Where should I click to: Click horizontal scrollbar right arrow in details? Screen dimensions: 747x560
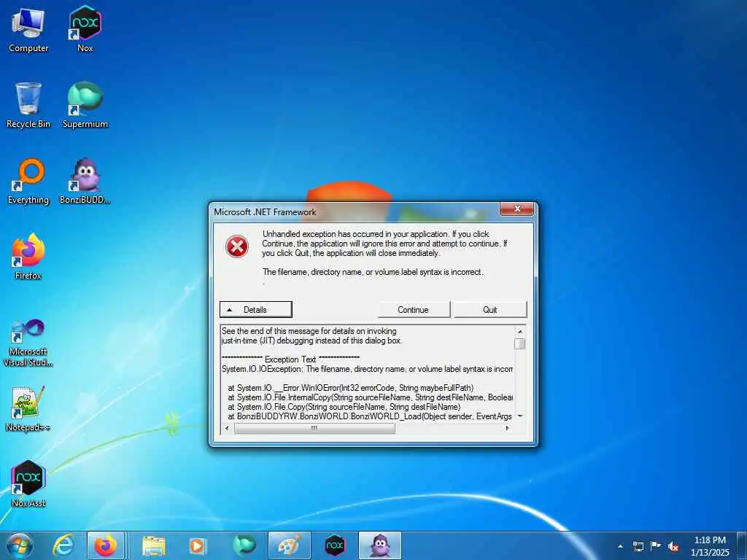[x=508, y=428]
